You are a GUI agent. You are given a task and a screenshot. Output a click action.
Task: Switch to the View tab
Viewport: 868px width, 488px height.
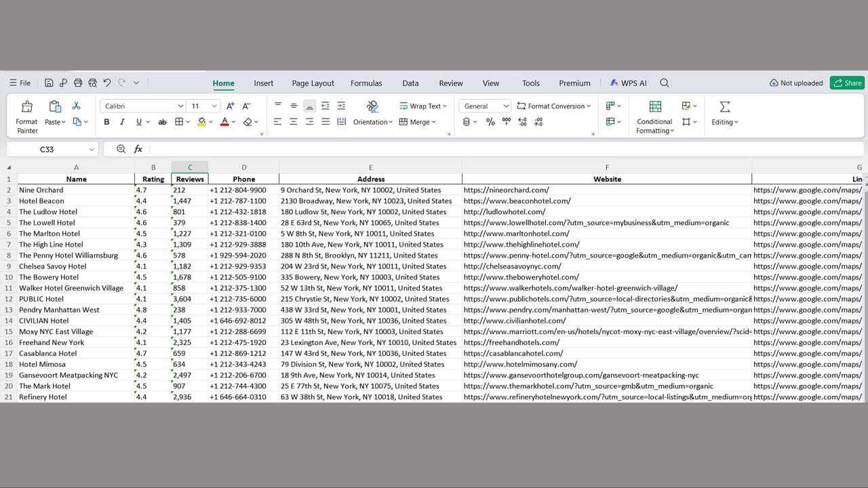491,83
